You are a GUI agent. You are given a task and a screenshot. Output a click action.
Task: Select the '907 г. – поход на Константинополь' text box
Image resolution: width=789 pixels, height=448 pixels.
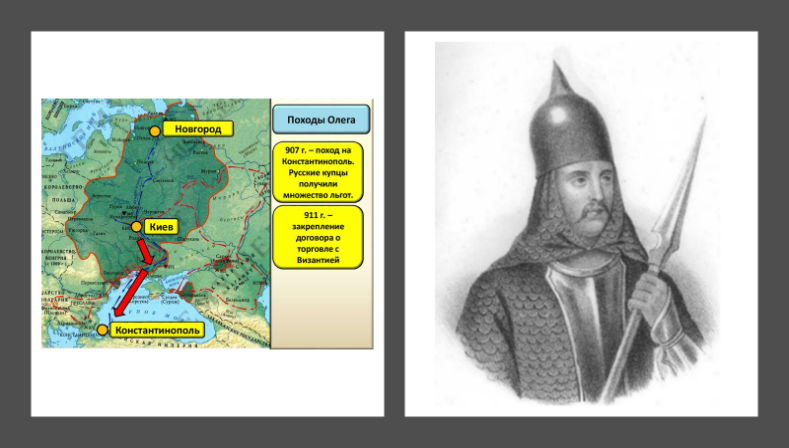(318, 172)
